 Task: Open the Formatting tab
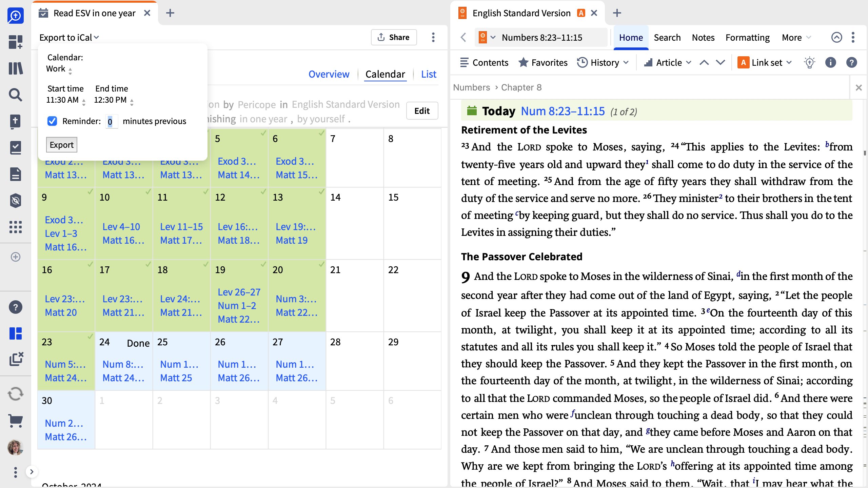[x=747, y=37]
